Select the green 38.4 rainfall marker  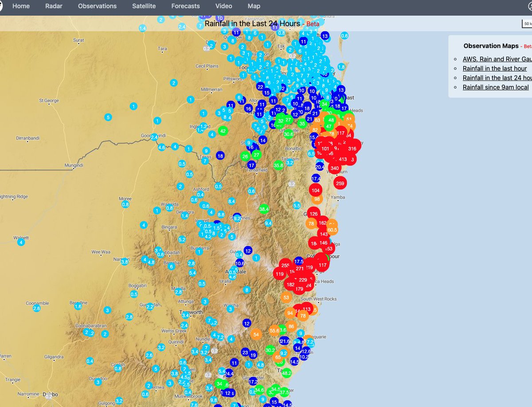[x=264, y=209]
